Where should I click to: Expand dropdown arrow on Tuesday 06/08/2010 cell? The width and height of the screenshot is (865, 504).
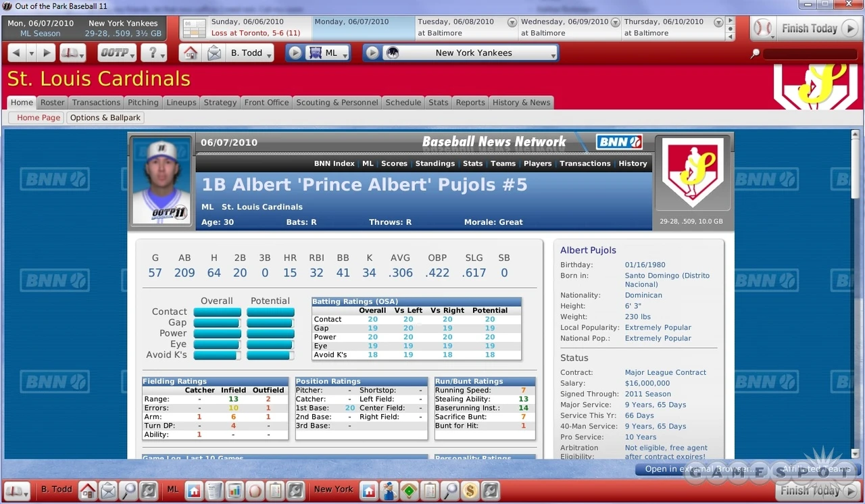pyautogui.click(x=512, y=22)
